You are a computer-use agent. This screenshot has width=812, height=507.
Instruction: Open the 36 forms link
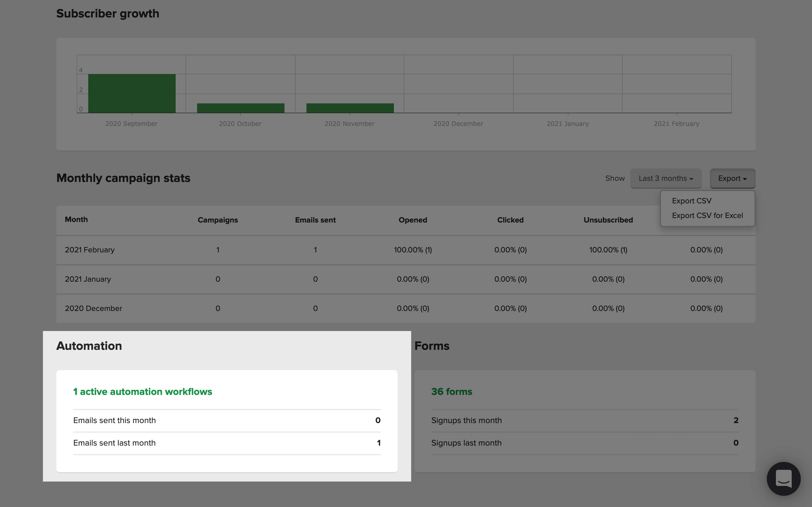[x=451, y=392]
